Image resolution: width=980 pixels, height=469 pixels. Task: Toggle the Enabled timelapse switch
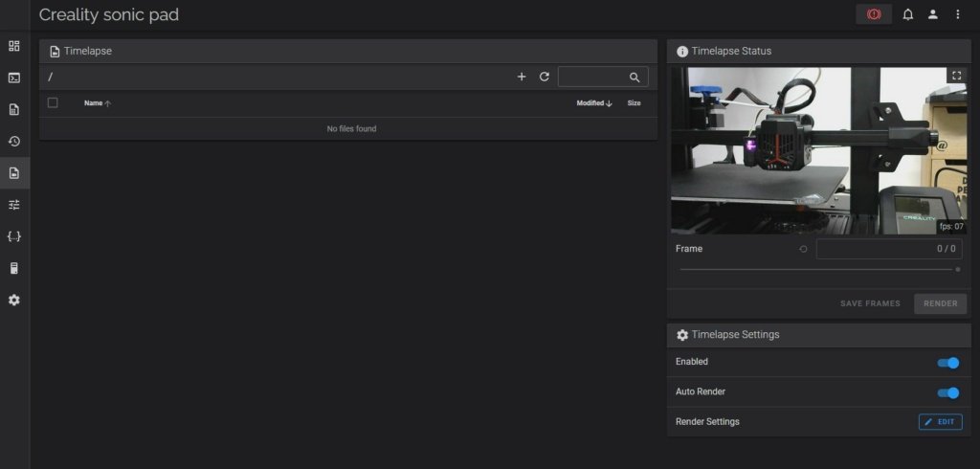[948, 363]
